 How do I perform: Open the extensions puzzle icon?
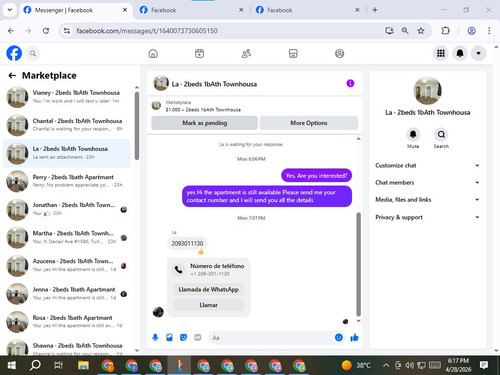[445, 31]
